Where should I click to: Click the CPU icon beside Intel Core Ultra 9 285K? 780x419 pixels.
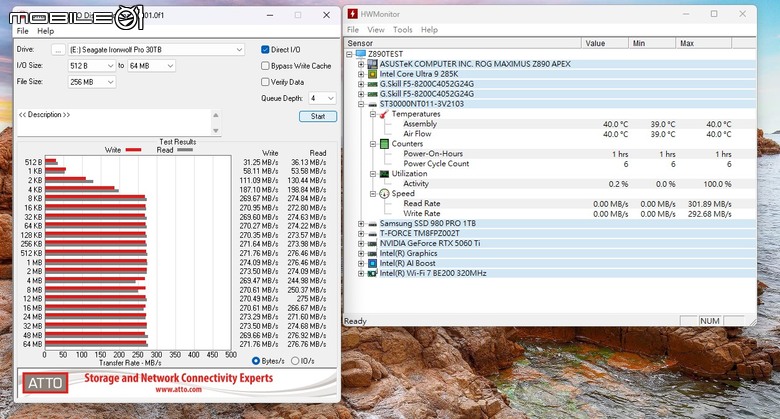pos(372,74)
